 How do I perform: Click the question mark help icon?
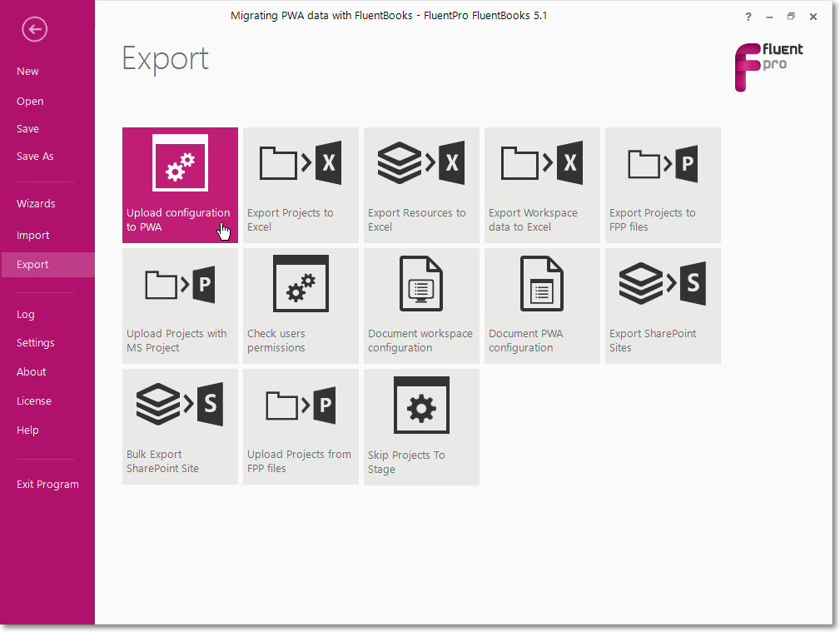click(748, 17)
